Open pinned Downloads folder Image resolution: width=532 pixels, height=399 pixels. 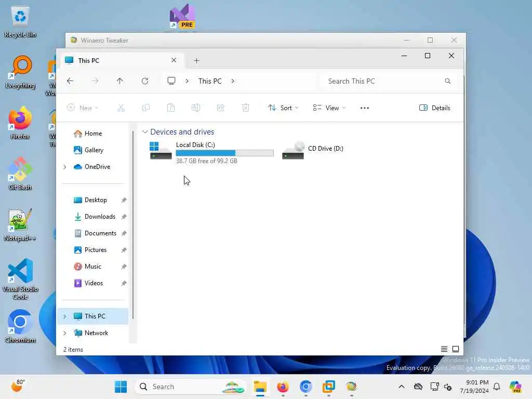click(x=100, y=217)
